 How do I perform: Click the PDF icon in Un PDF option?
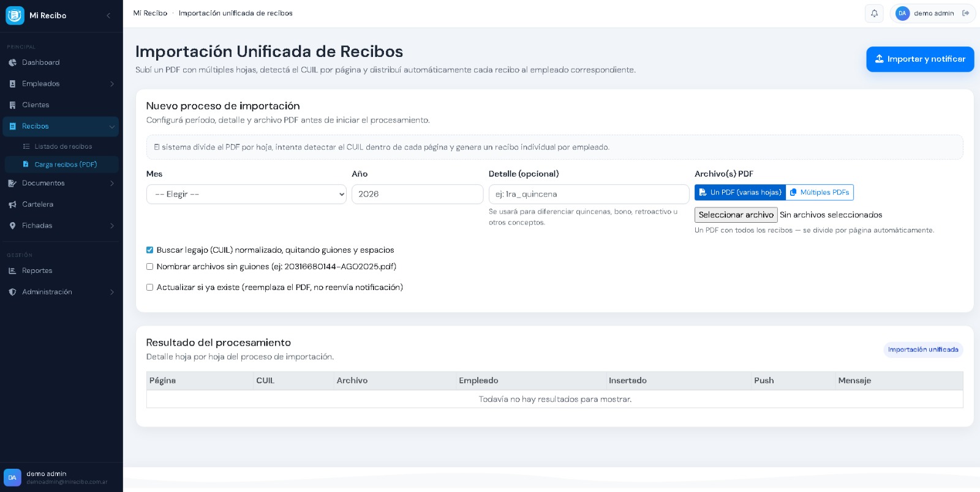703,192
